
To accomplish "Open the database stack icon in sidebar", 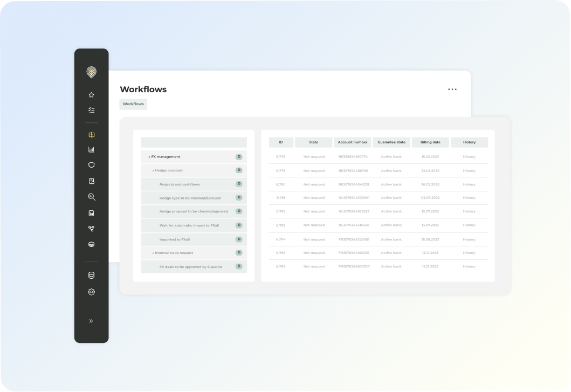I will click(92, 276).
